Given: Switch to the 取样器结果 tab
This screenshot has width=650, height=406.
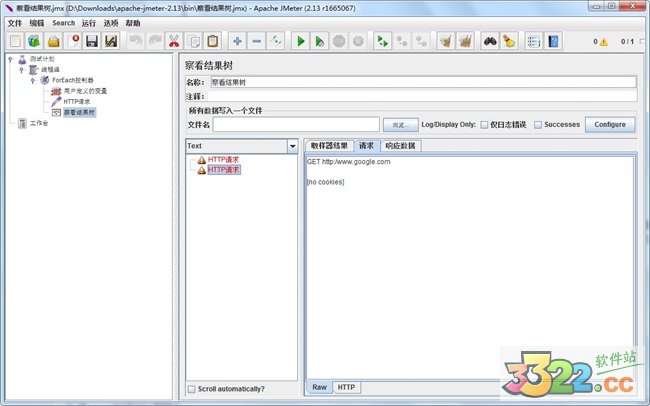Looking at the screenshot, I should pyautogui.click(x=329, y=146).
